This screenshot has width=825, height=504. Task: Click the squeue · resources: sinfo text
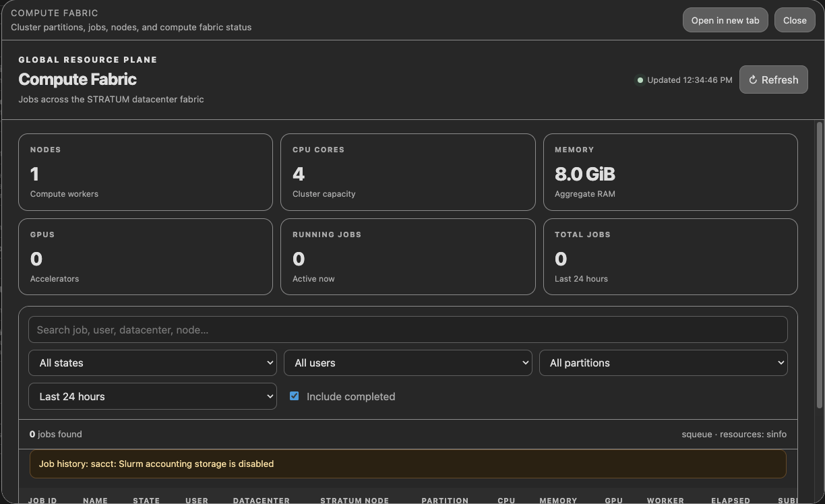(x=734, y=434)
